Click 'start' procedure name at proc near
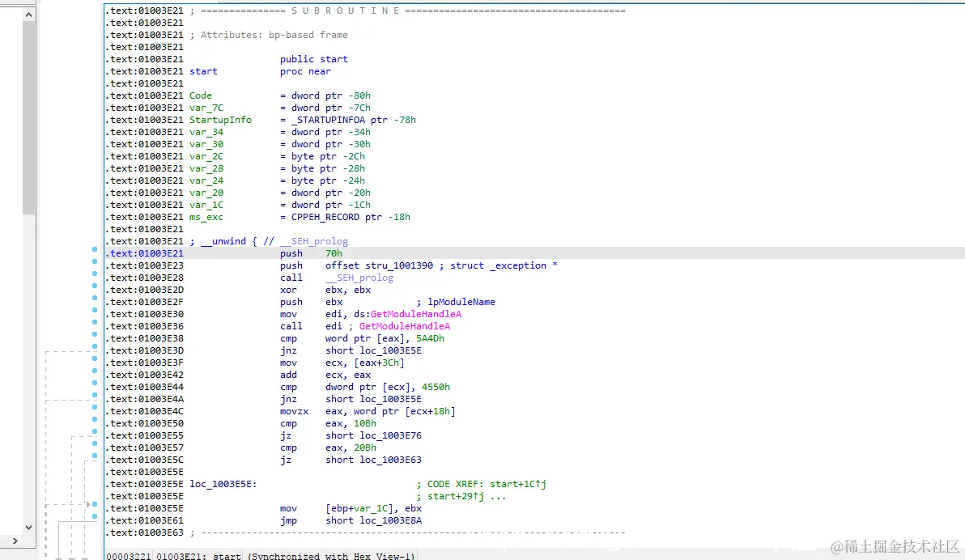This screenshot has width=965, height=560. tap(204, 71)
